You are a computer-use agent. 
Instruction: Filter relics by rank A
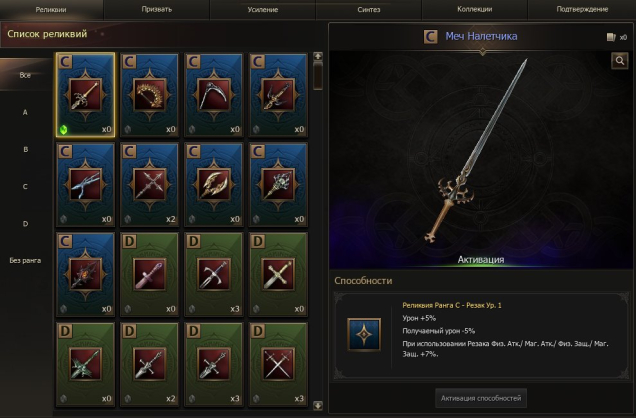25,112
